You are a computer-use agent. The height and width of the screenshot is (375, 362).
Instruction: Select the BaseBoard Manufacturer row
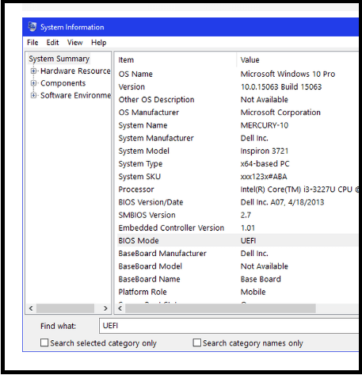tap(237, 253)
